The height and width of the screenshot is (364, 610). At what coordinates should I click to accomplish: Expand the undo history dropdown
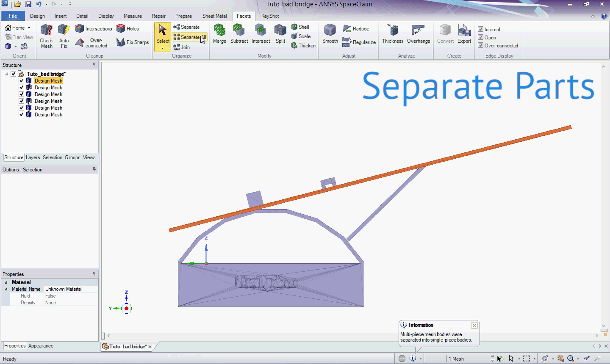(x=46, y=4)
